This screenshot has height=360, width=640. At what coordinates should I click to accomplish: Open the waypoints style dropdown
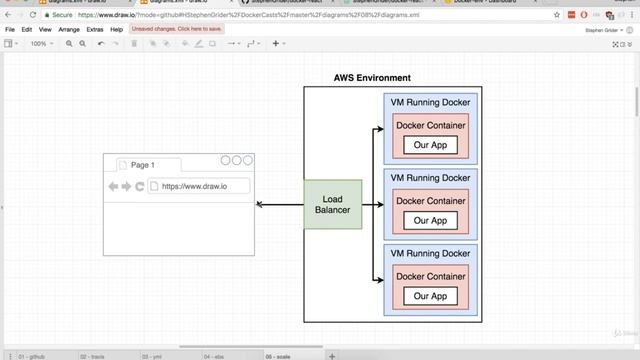coord(253,44)
